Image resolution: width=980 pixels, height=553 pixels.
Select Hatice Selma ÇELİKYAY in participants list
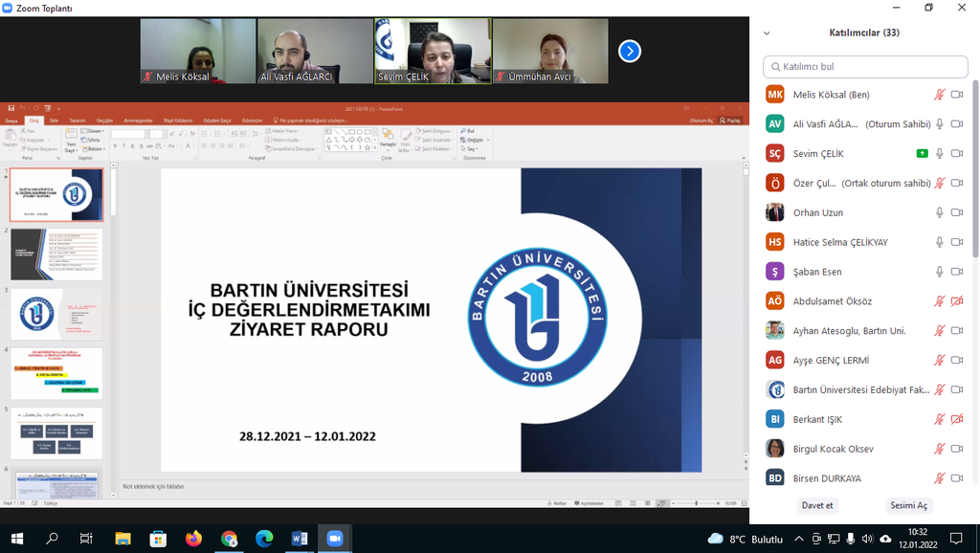coord(842,242)
